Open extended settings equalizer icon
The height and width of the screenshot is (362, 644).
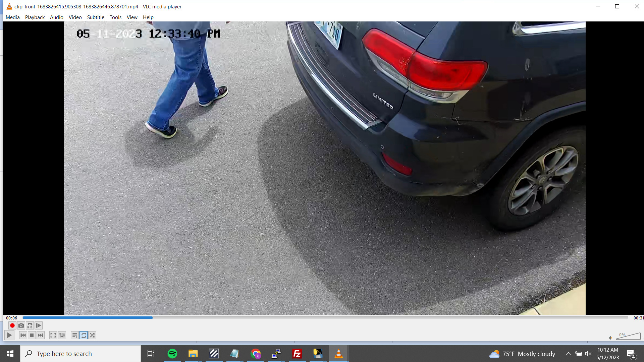pyautogui.click(x=62, y=335)
